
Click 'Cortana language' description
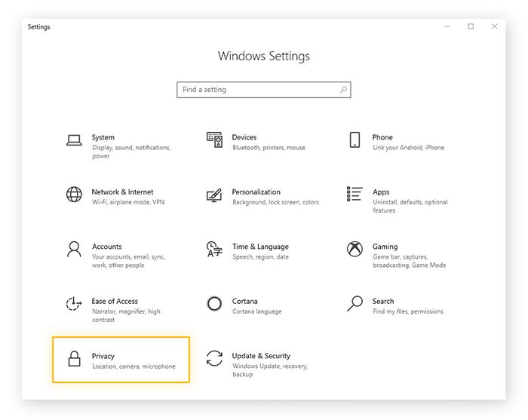(257, 311)
